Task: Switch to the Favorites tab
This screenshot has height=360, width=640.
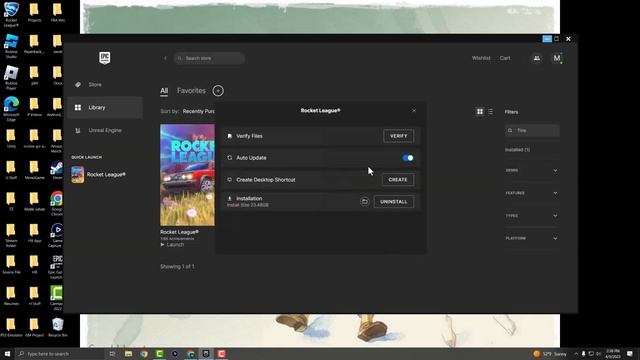Action: [191, 91]
